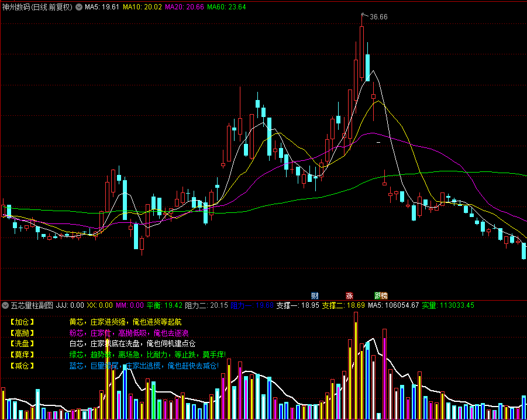Click the 【莫痒】 legend label
This screenshot has width=527, height=420.
pyautogui.click(x=22, y=355)
